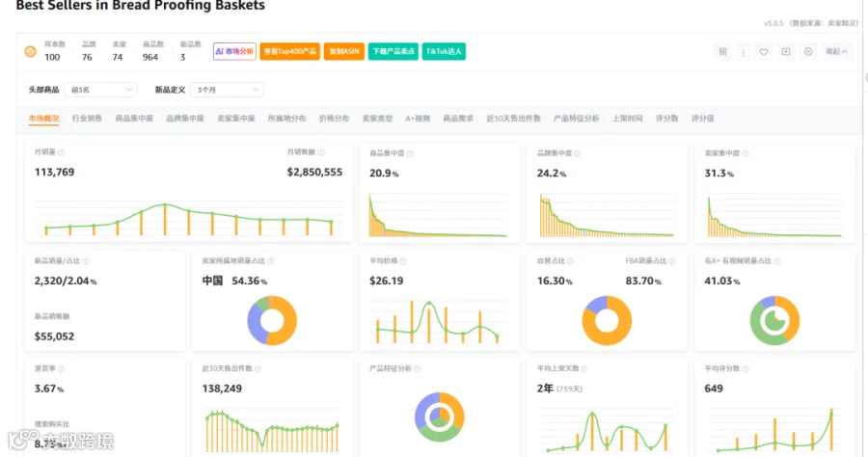
Task: Switch to the 行业销售 tab
Action: (87, 118)
